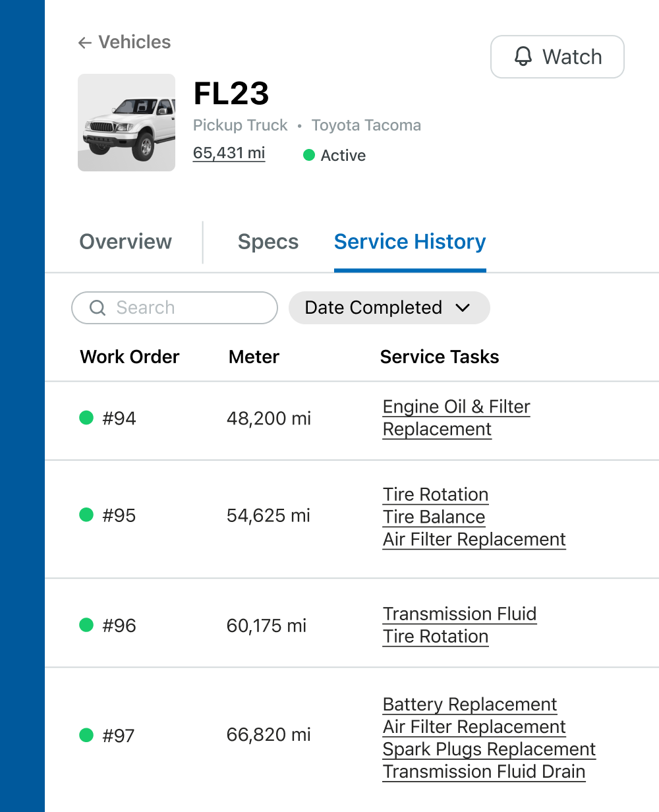This screenshot has width=659, height=812.
Task: Click the Meter column header
Action: point(254,357)
